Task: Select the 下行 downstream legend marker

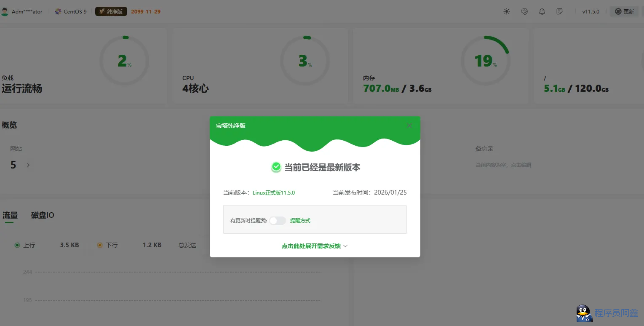Action: (x=100, y=245)
